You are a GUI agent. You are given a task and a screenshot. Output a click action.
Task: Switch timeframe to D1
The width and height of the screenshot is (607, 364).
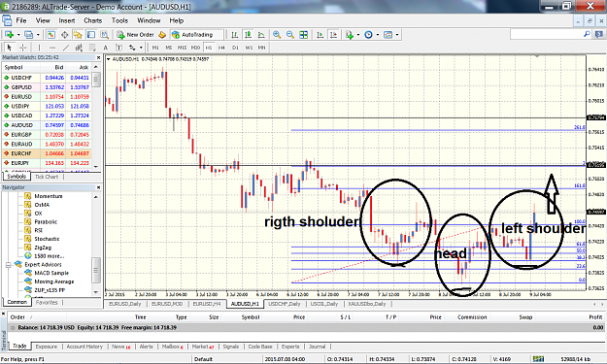(x=235, y=48)
